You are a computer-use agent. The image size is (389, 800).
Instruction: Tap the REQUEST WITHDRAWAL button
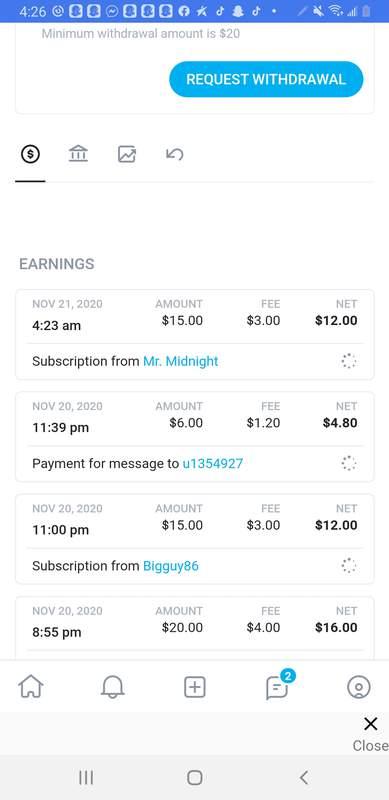coord(266,79)
